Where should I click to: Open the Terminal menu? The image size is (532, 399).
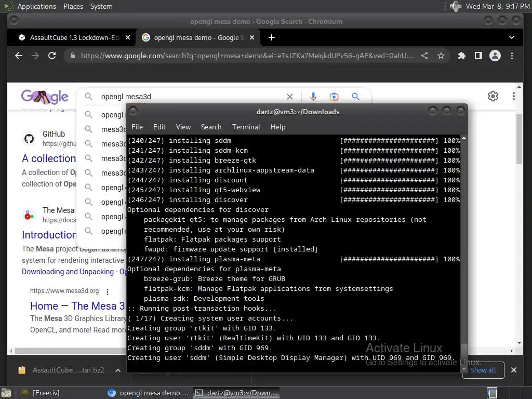tap(246, 127)
